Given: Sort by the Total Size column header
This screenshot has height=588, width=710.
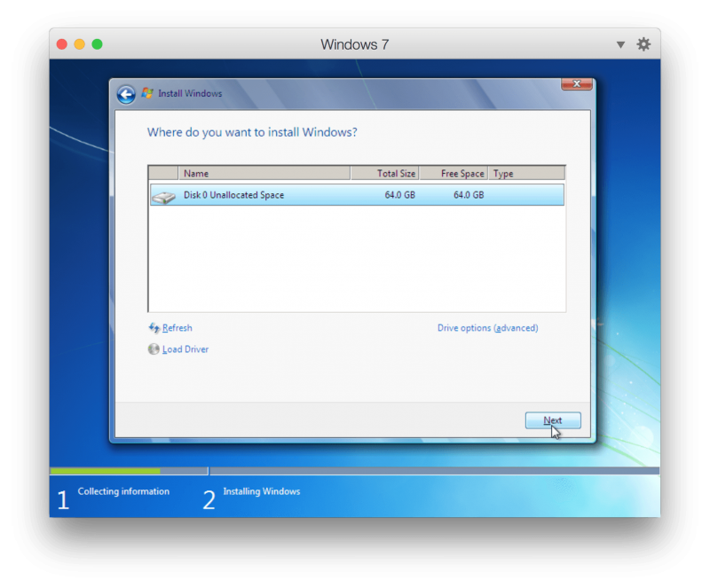Looking at the screenshot, I should coord(384,173).
